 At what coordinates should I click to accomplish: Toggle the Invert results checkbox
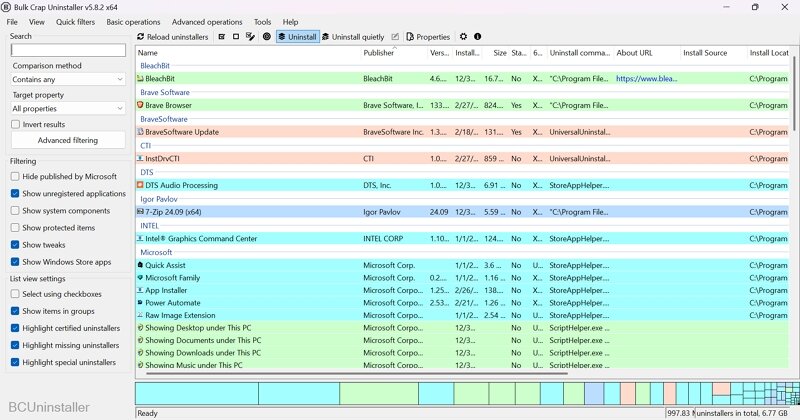coord(15,124)
